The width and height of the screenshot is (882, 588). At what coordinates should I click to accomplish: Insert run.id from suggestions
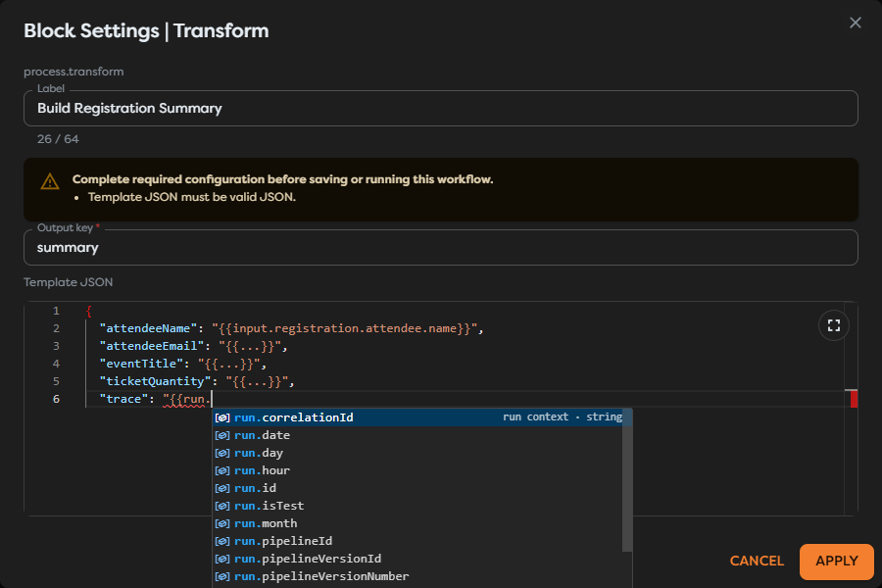(417, 488)
